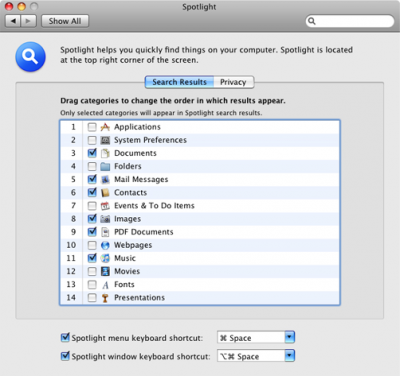The image size is (400, 376).
Task: Click the System Preferences search field
Action: pos(350,21)
